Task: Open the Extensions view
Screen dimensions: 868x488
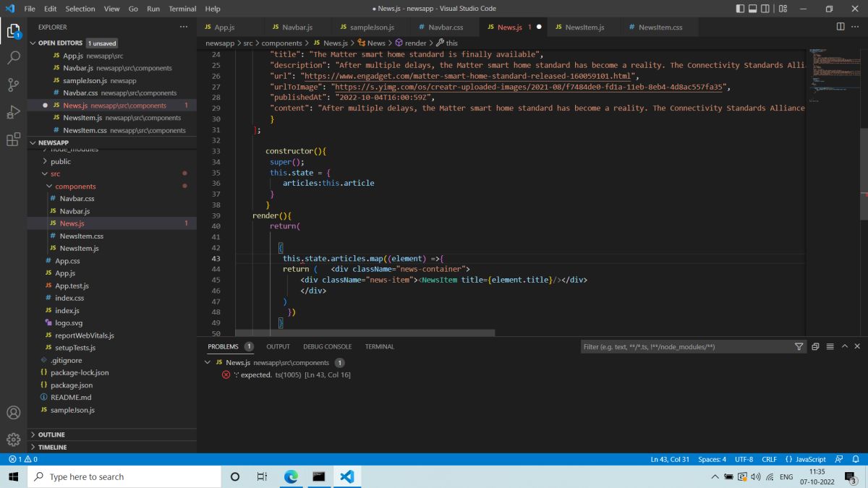Action: pyautogui.click(x=13, y=139)
